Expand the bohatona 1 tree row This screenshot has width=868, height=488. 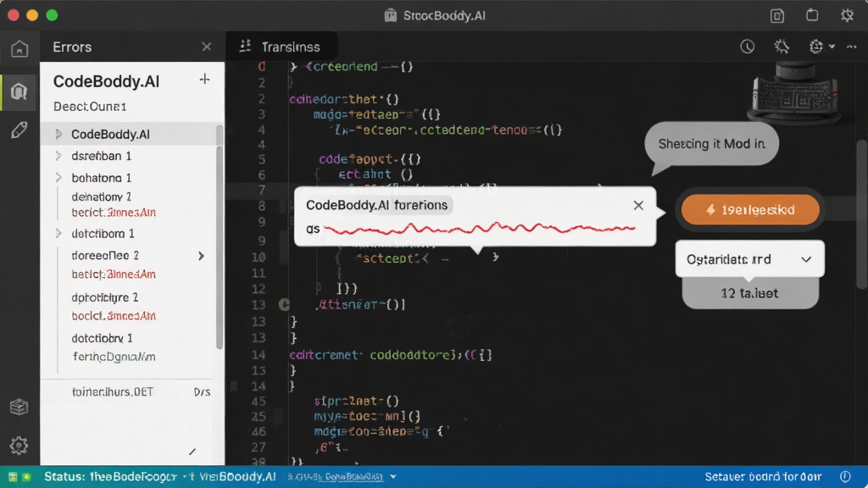point(58,178)
